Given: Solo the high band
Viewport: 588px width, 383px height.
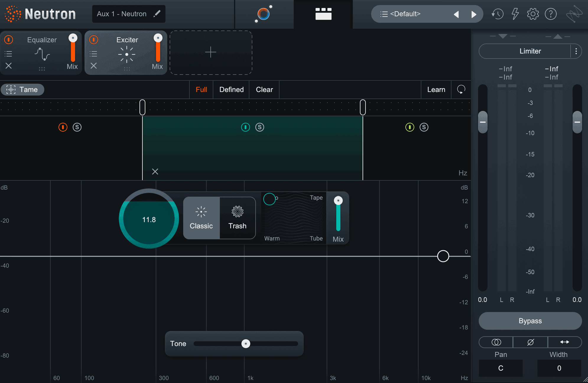Looking at the screenshot, I should (424, 127).
